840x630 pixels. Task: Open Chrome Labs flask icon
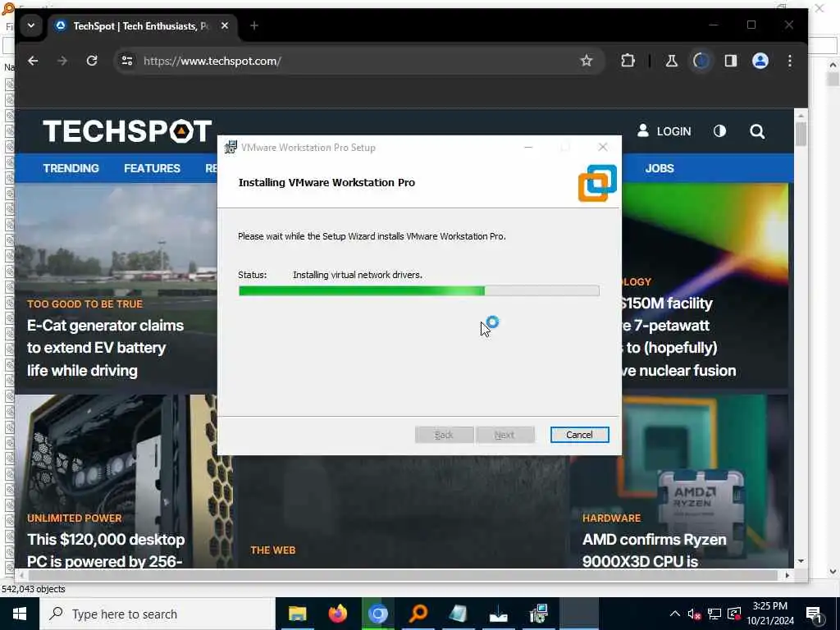tap(671, 61)
